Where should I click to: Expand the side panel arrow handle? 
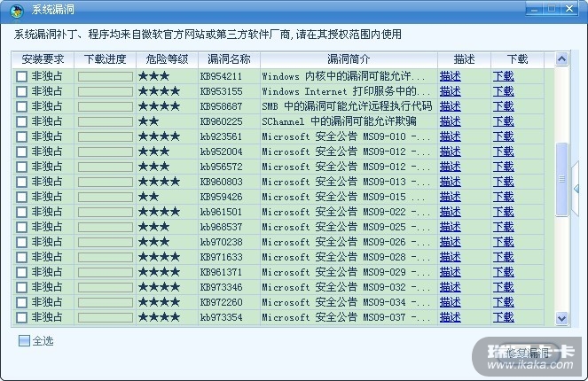[x=576, y=189]
